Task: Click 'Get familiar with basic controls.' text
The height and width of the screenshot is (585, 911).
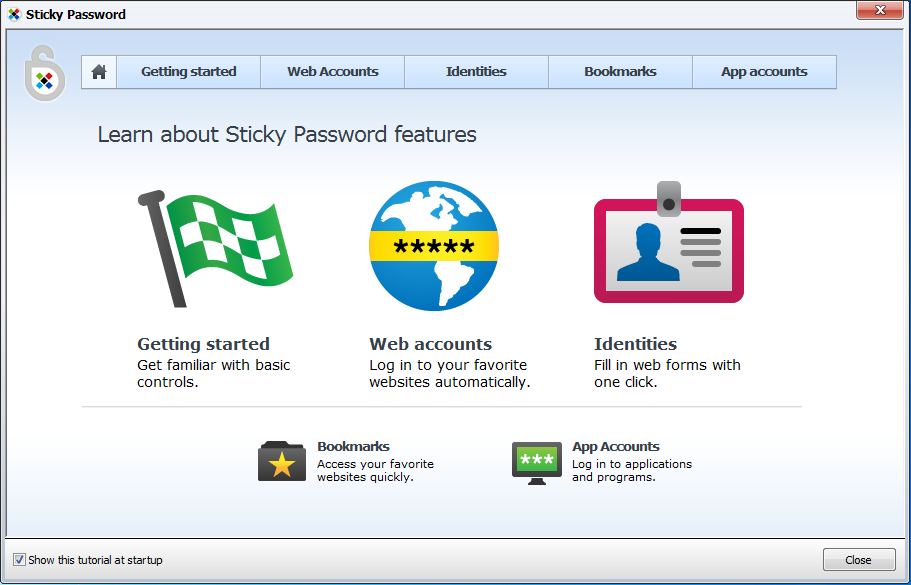Action: pos(213,374)
